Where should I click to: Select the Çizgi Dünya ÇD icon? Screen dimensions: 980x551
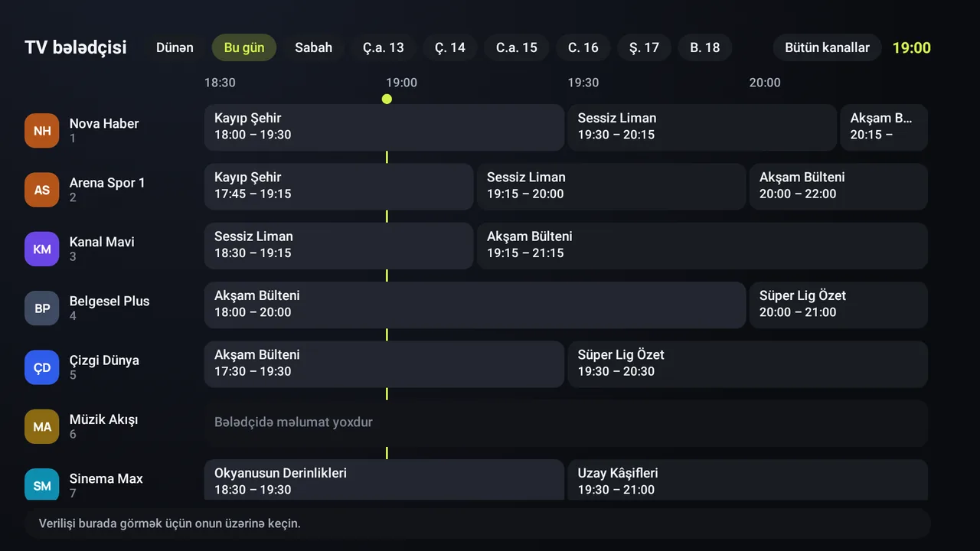(41, 367)
